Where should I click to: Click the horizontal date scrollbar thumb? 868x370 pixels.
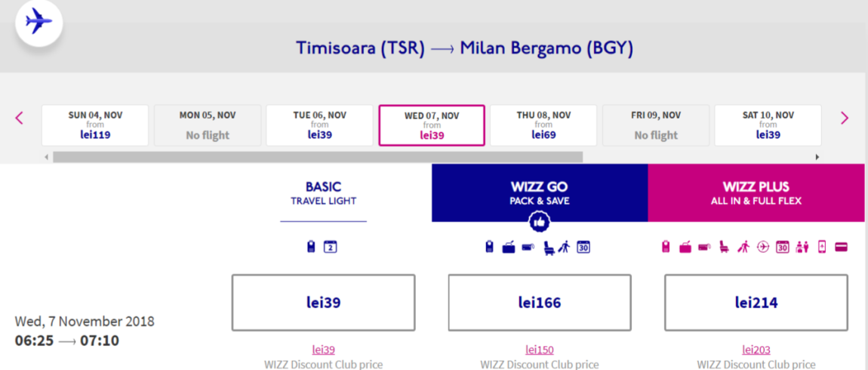(x=317, y=157)
